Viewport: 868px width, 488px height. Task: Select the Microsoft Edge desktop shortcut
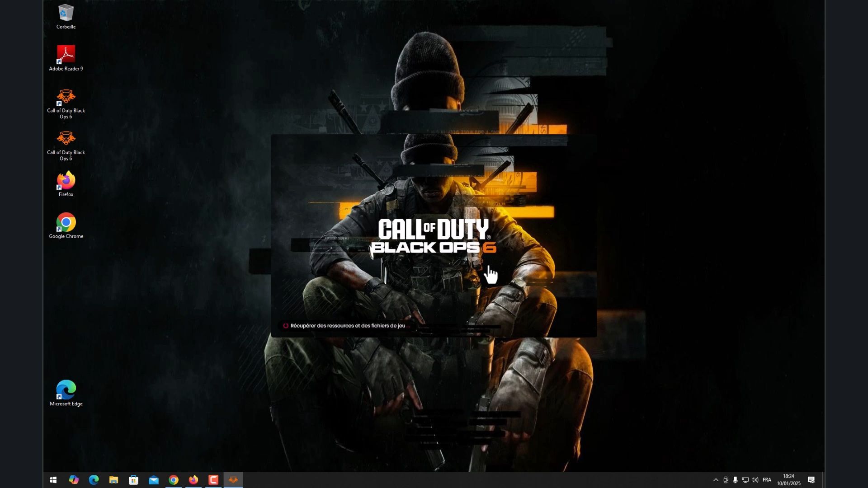[x=66, y=393]
